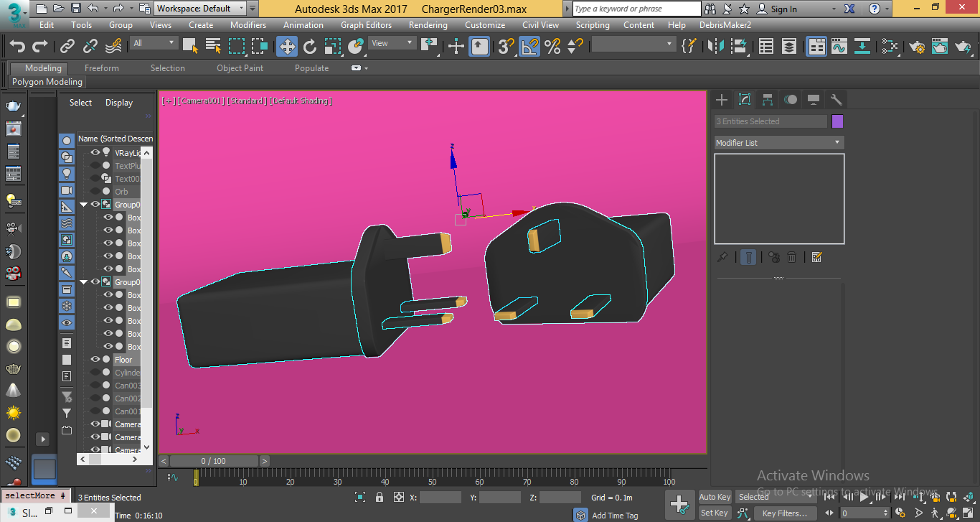Switch to the Freeform ribbon tab
The width and height of the screenshot is (980, 522).
(102, 68)
